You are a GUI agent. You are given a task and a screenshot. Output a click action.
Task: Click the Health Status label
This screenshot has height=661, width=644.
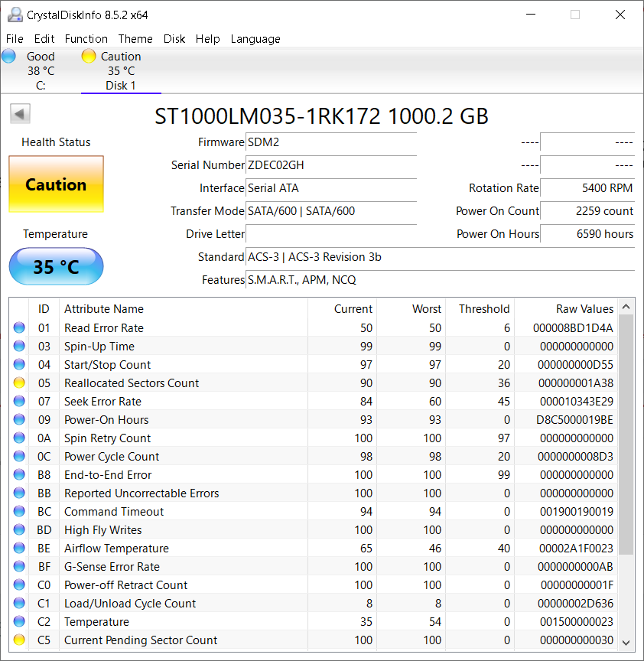[x=56, y=142]
